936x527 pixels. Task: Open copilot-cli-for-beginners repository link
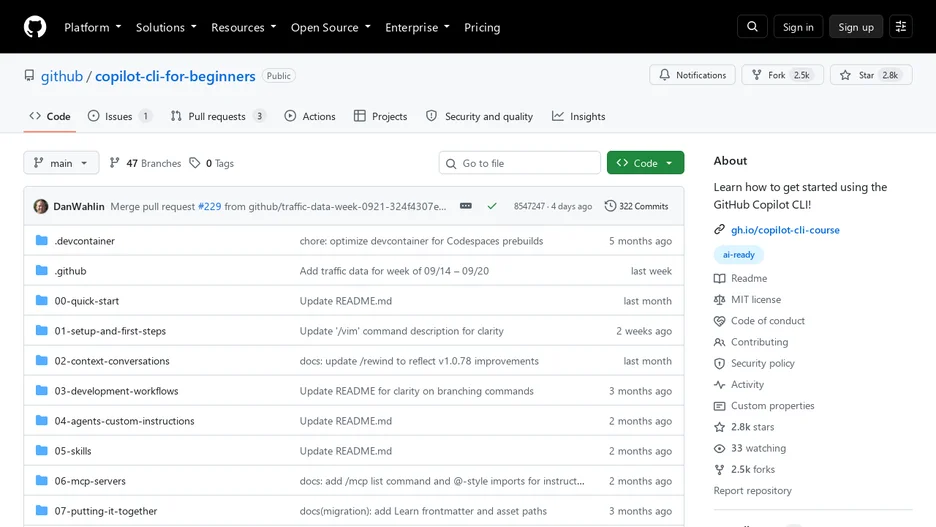(175, 76)
